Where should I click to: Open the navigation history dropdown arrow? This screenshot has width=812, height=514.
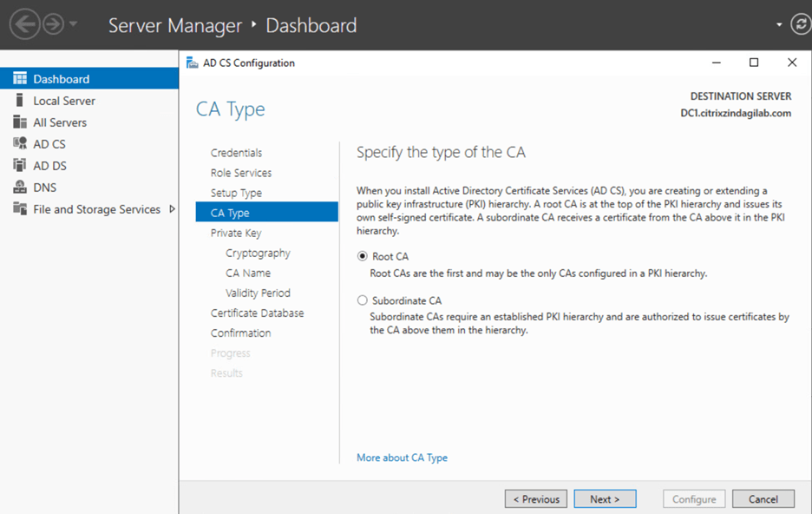click(x=73, y=23)
